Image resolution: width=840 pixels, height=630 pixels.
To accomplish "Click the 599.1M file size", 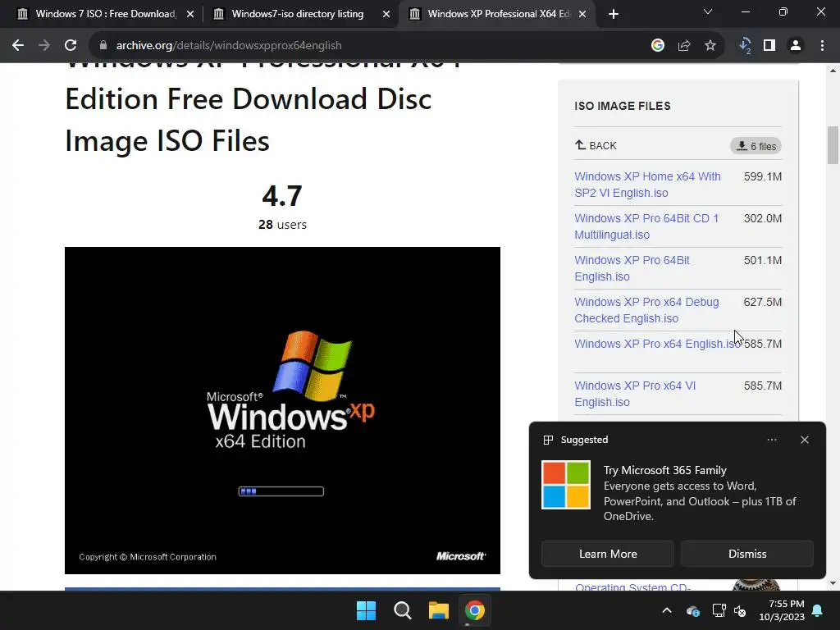I will pos(763,177).
